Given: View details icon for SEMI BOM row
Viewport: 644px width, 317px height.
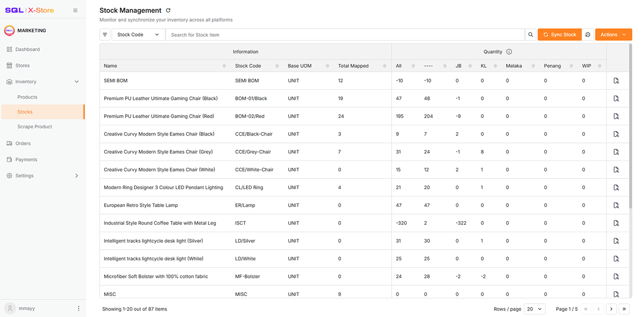Looking at the screenshot, I should (x=616, y=81).
